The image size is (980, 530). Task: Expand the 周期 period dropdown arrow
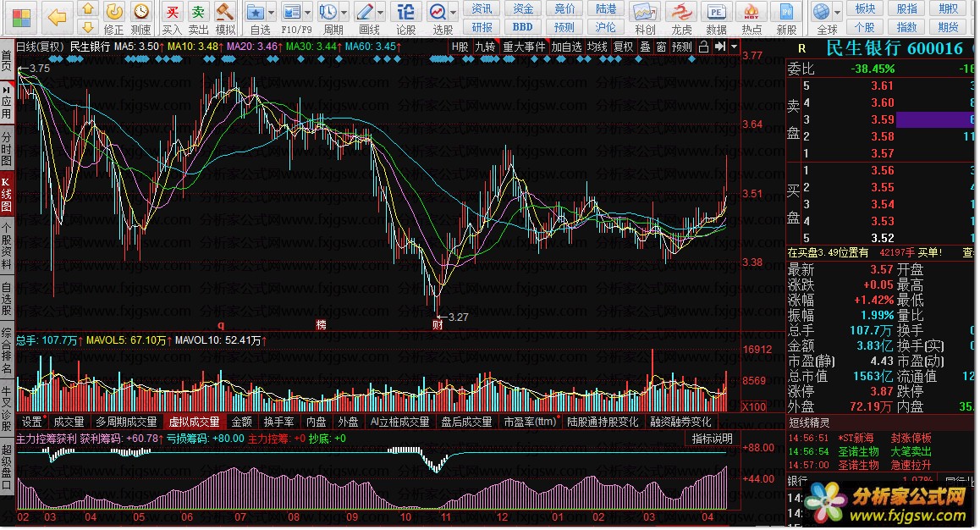coord(344,12)
